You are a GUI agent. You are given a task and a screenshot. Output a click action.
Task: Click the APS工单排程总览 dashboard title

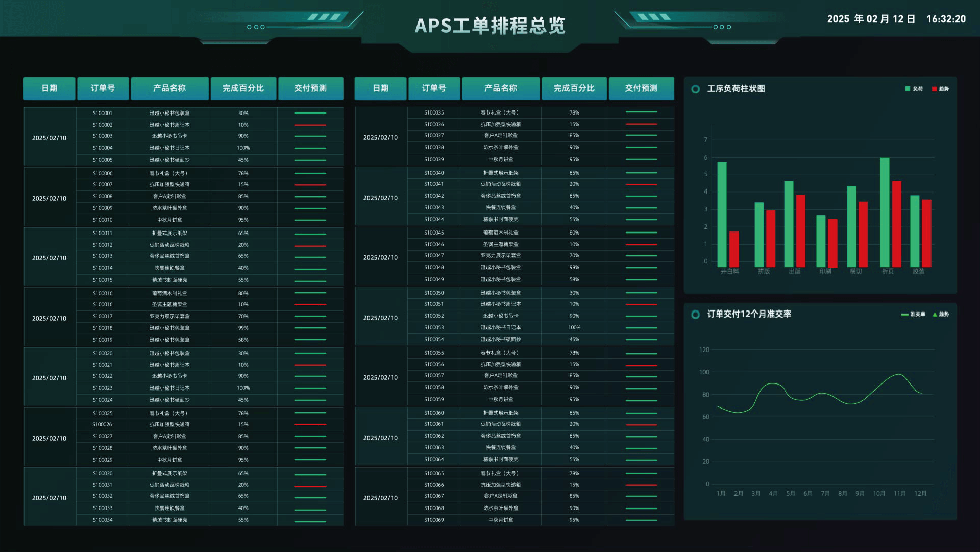pos(491,26)
